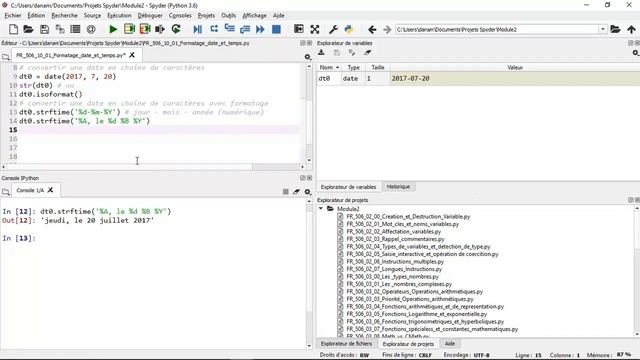Open PYTHONPATH manager python icon
Screen dimensions: 640x360
(349, 29)
